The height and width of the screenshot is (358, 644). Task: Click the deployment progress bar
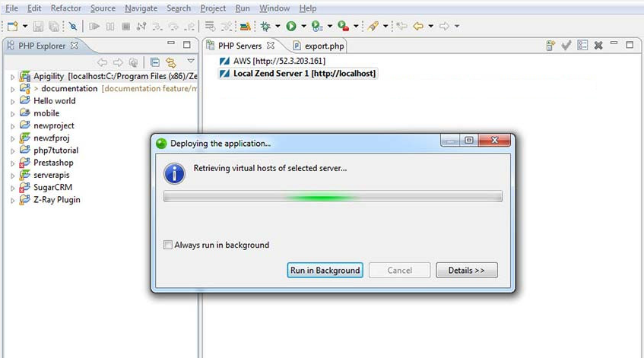333,197
